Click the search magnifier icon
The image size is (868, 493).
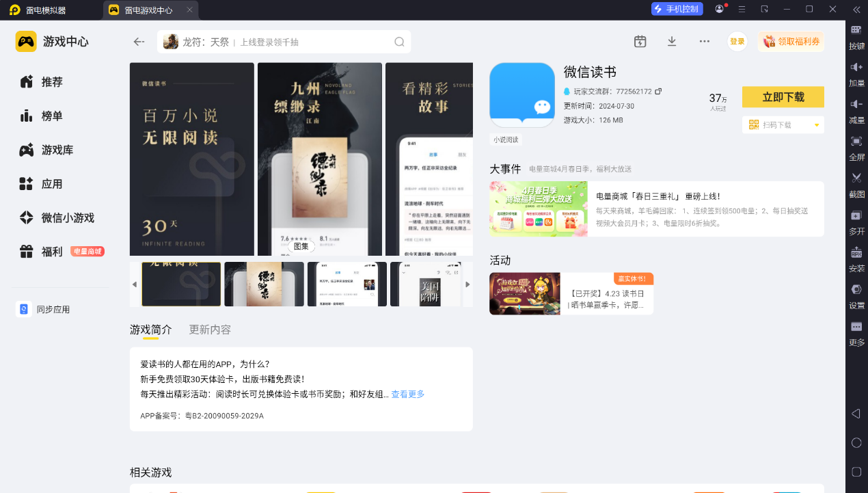pyautogui.click(x=399, y=42)
